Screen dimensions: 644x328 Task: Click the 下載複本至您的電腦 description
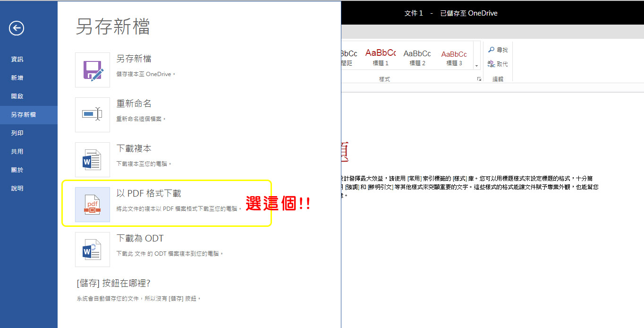(144, 164)
